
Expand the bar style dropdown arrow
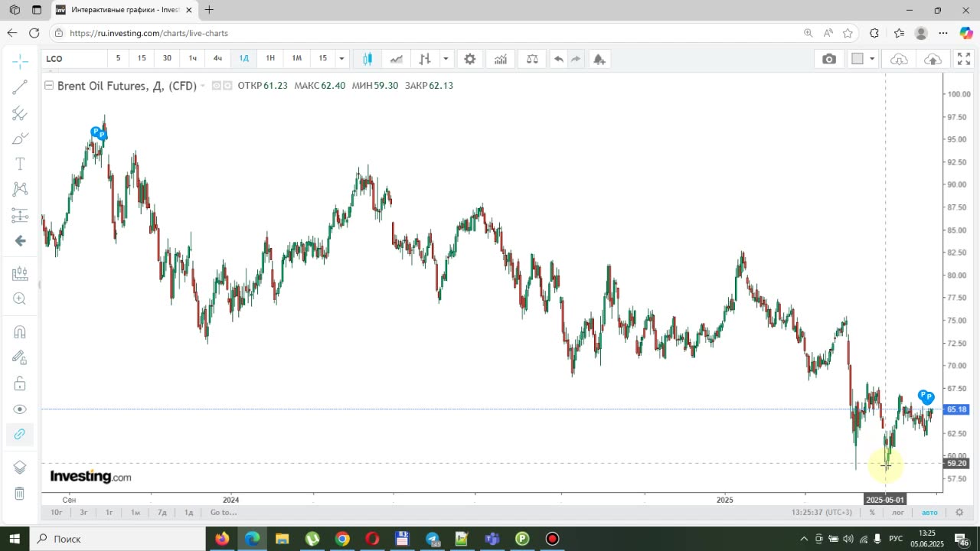click(446, 59)
